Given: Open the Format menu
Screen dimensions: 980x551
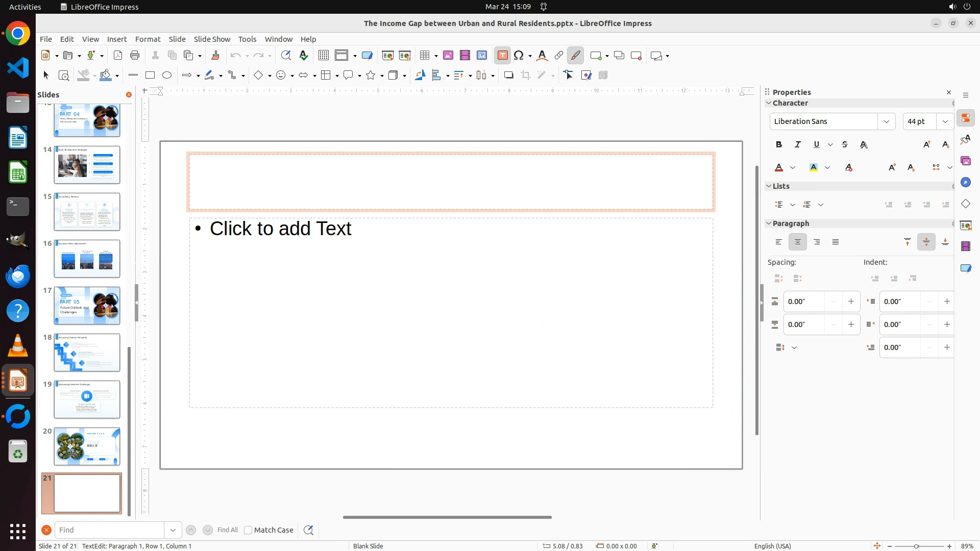Looking at the screenshot, I should point(148,39).
